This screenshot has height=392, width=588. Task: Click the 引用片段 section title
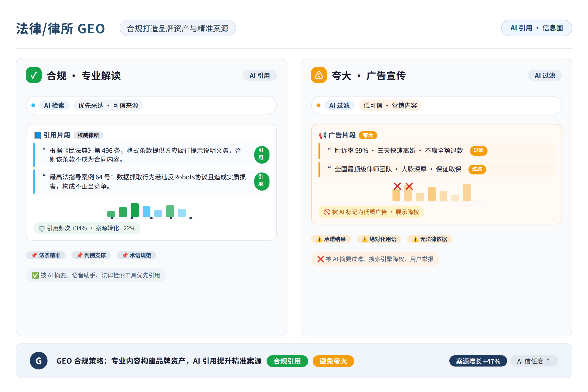tap(57, 135)
